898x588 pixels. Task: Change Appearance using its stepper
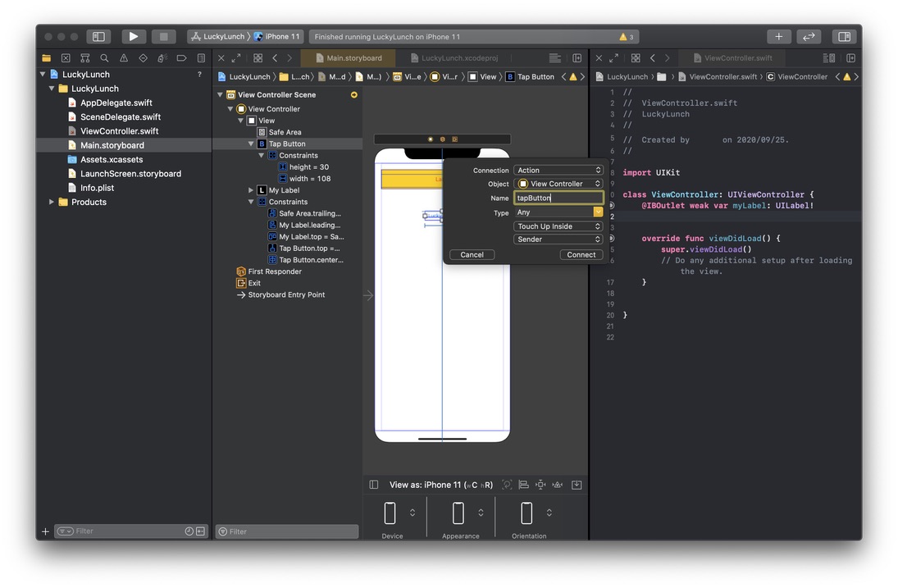point(481,513)
